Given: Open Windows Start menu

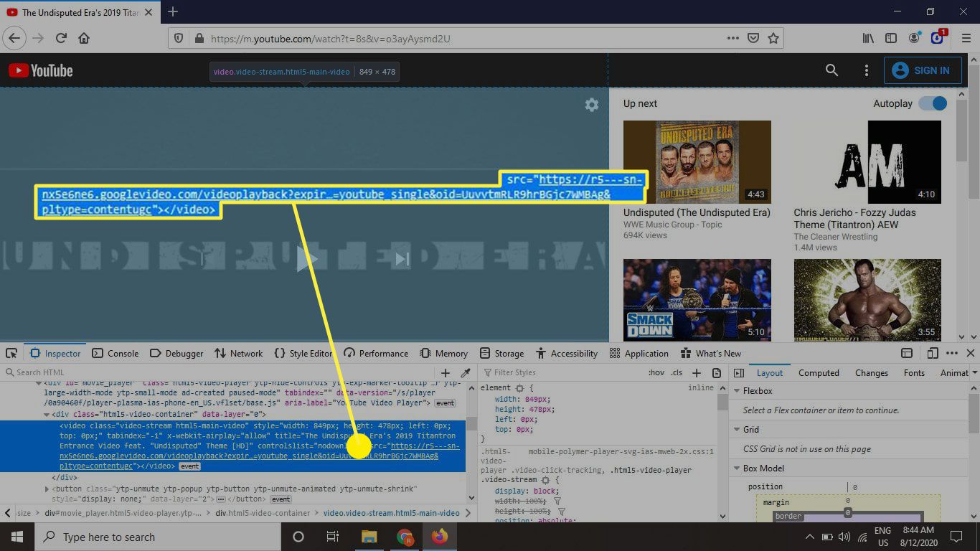Looking at the screenshot, I should tap(17, 537).
